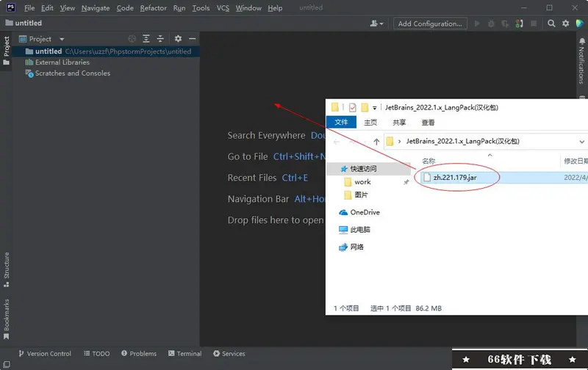
Task: Open the Refactor menu
Action: point(153,8)
